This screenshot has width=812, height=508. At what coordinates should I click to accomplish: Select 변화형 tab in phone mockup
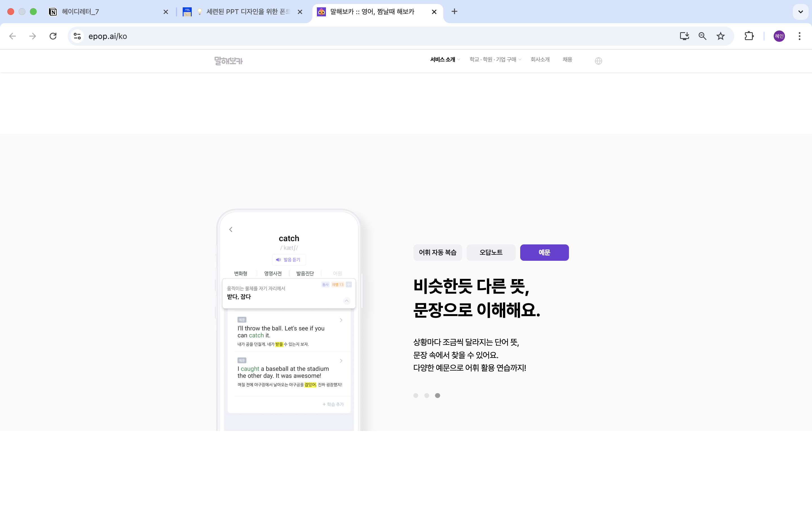[x=240, y=273]
